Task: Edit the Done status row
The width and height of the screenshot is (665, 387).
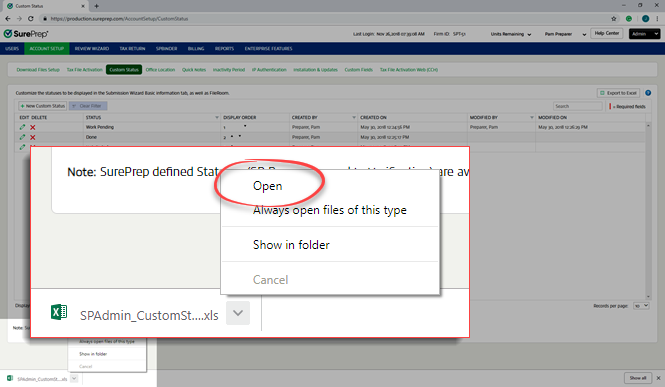Action: click(22, 137)
